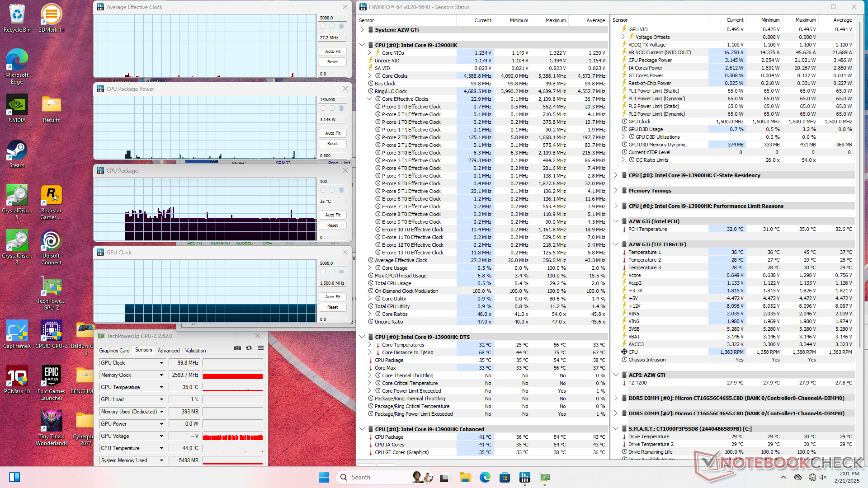This screenshot has width=868, height=488.
Task: Open the GPU-Z hamburger menu
Action: pos(261,348)
